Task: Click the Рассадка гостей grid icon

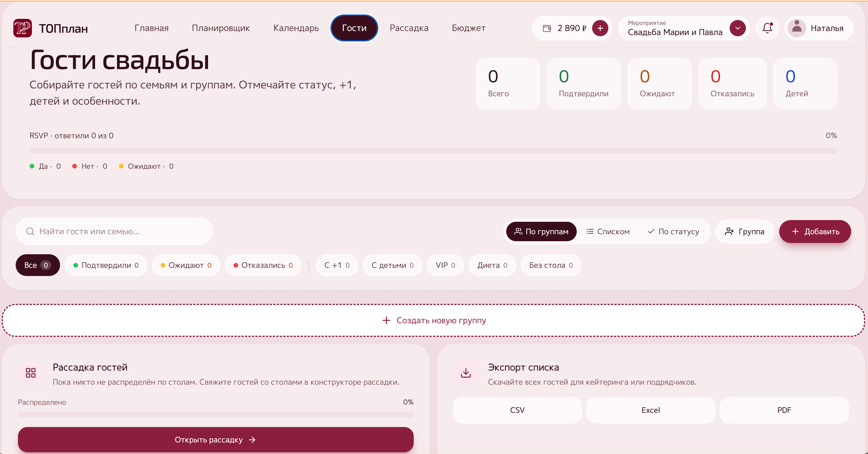Action: 31,373
